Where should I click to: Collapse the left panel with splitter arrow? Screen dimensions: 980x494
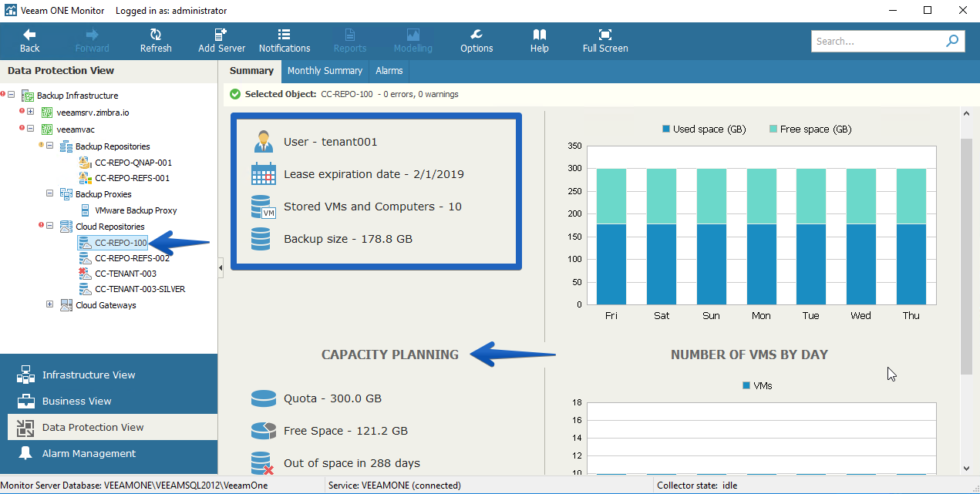221,267
